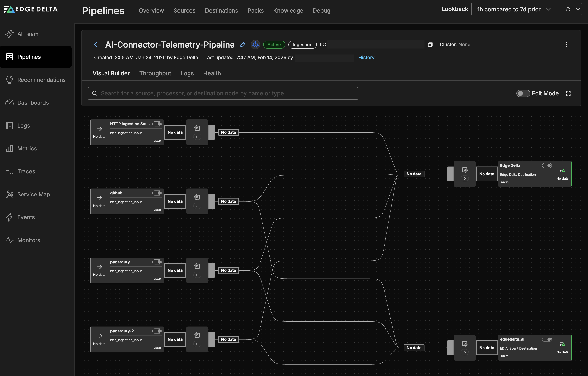Screen dimensions: 588x376
Task: Open the github source processor icon
Action: pos(197,197)
